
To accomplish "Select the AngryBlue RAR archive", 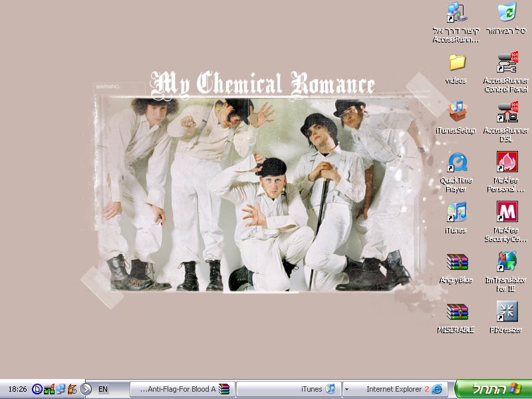I will 457,262.
